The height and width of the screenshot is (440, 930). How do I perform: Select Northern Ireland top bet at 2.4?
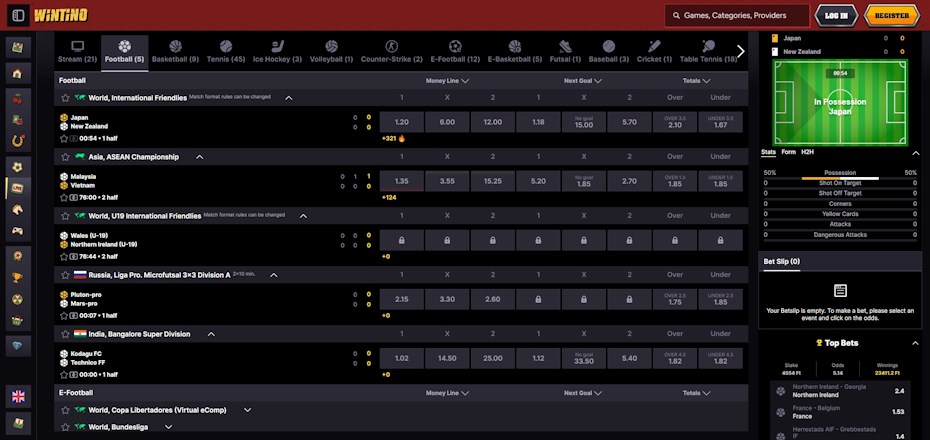coord(840,391)
